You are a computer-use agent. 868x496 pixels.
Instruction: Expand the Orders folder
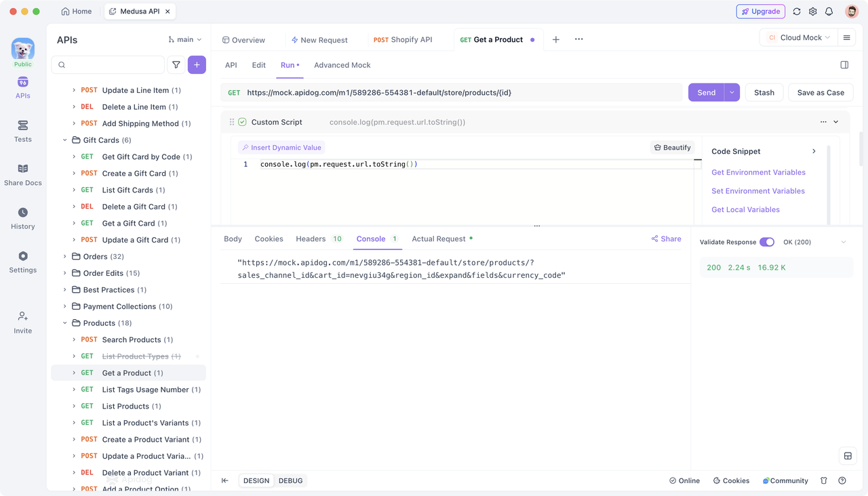tap(65, 257)
